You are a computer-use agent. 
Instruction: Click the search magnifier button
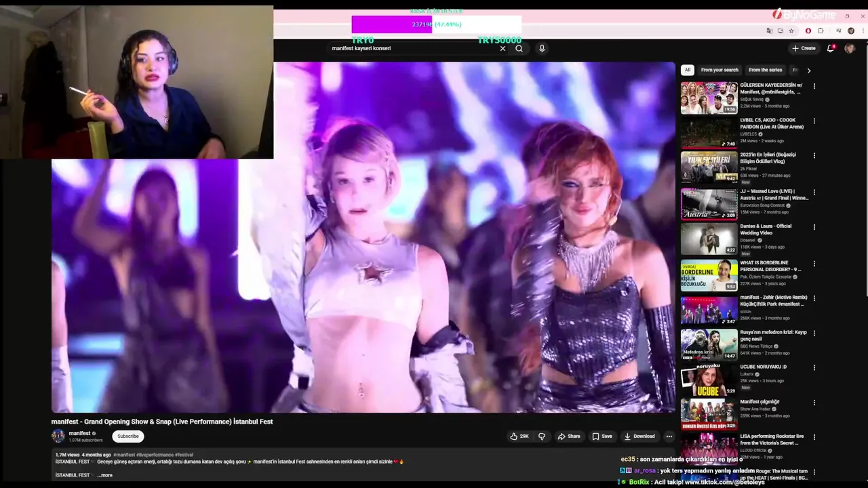click(519, 49)
